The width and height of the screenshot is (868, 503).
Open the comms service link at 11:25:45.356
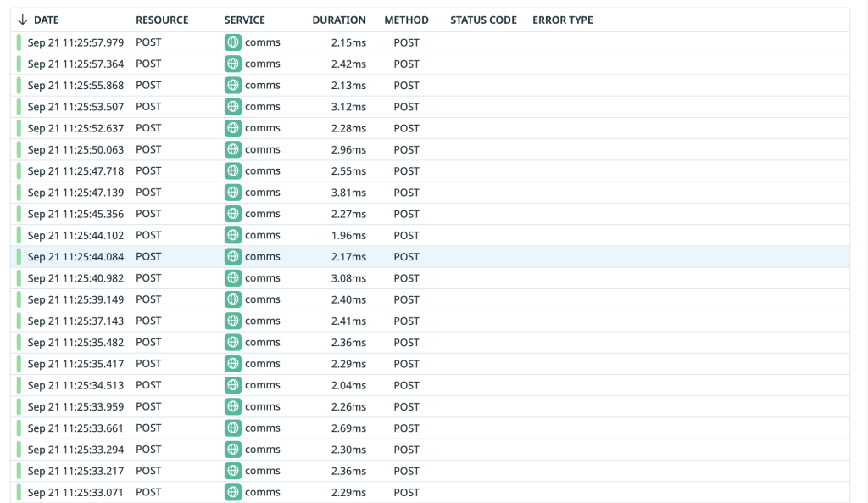coord(263,213)
